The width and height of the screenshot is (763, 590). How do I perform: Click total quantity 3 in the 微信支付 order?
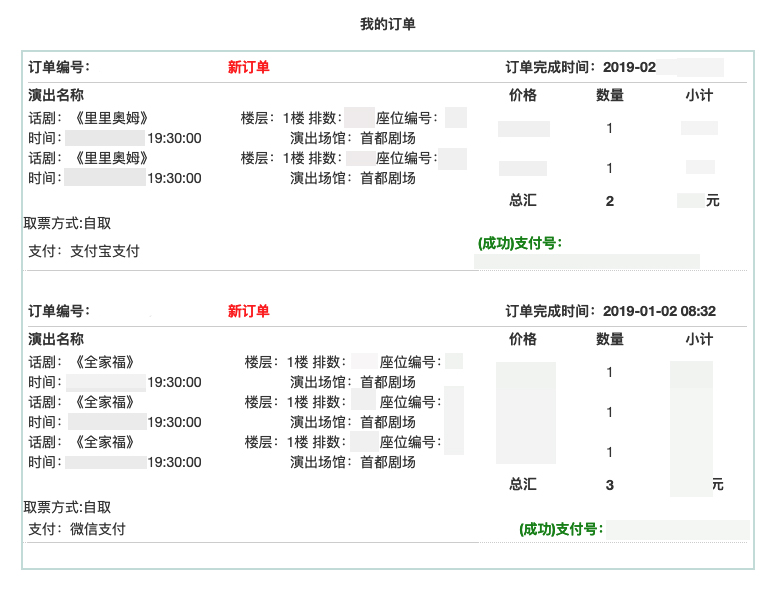[x=610, y=485]
